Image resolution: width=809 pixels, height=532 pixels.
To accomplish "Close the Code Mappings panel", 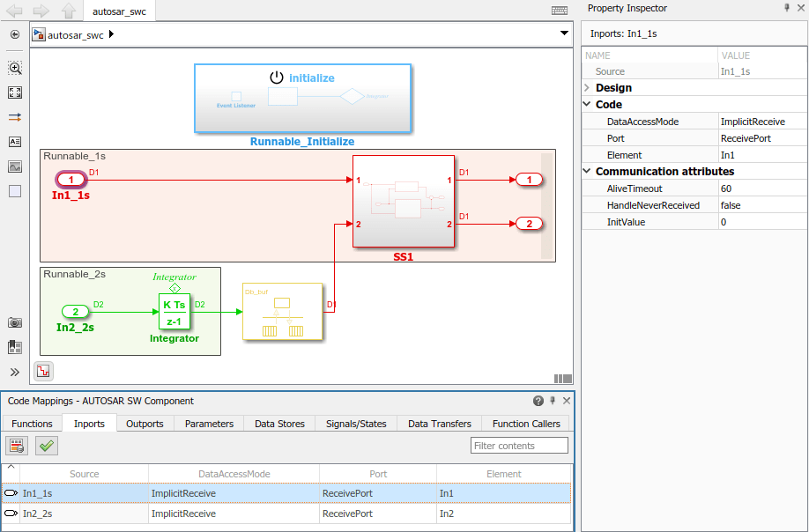I will tap(567, 401).
